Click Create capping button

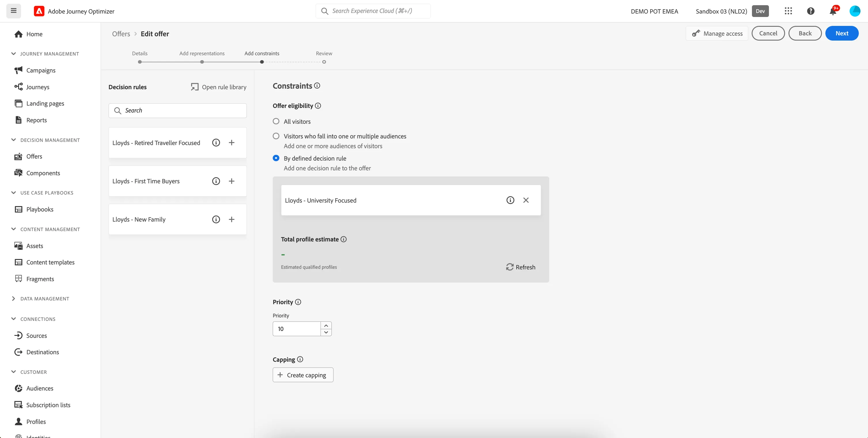click(x=303, y=375)
